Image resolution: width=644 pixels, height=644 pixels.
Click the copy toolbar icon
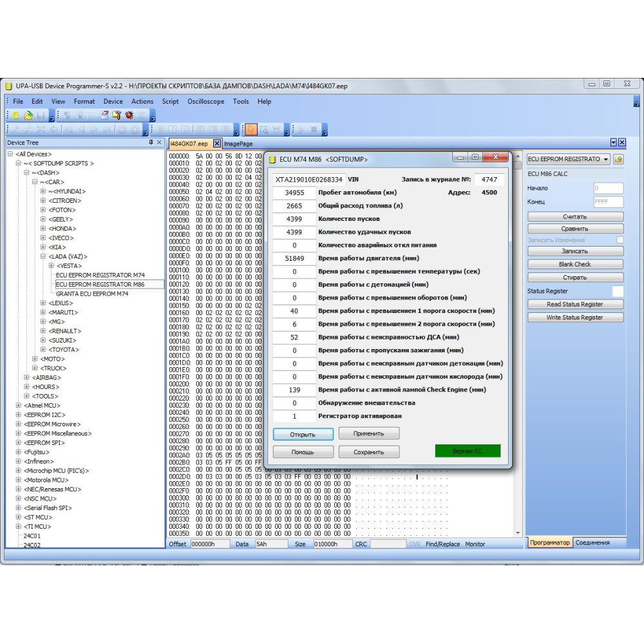tap(67, 115)
